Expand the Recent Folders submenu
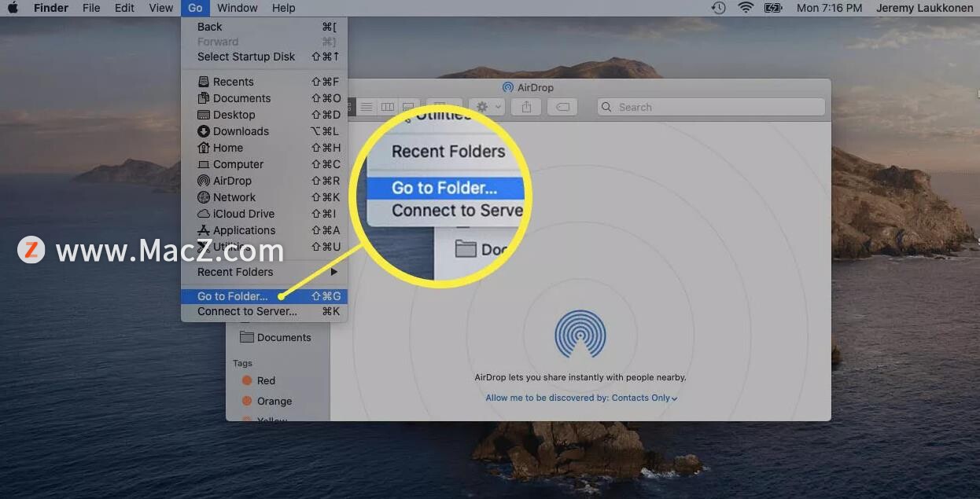The image size is (980, 499). [264, 272]
